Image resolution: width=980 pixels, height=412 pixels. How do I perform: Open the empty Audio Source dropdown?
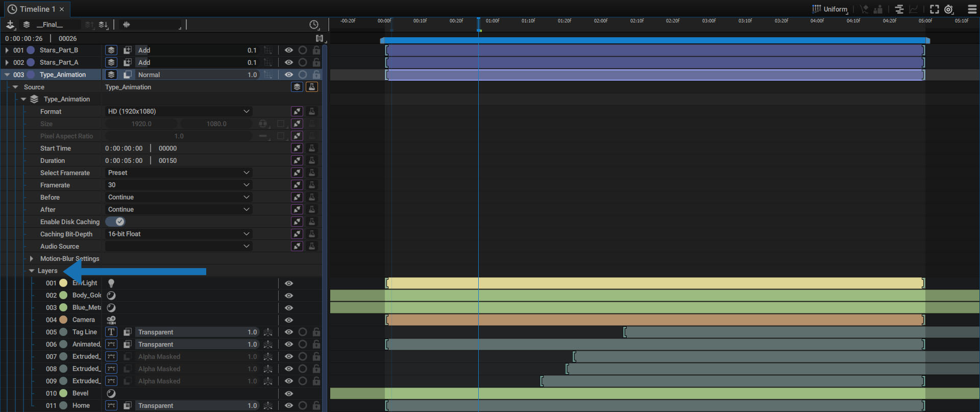pos(179,246)
